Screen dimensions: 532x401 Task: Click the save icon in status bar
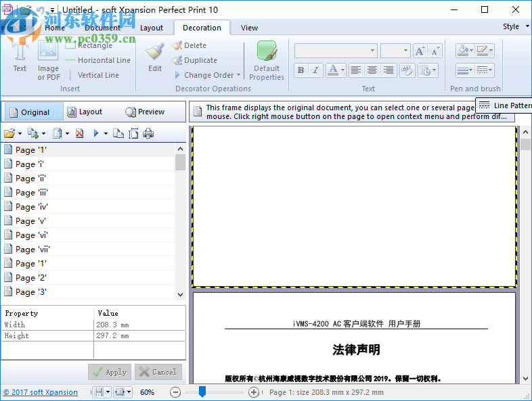pos(99,392)
